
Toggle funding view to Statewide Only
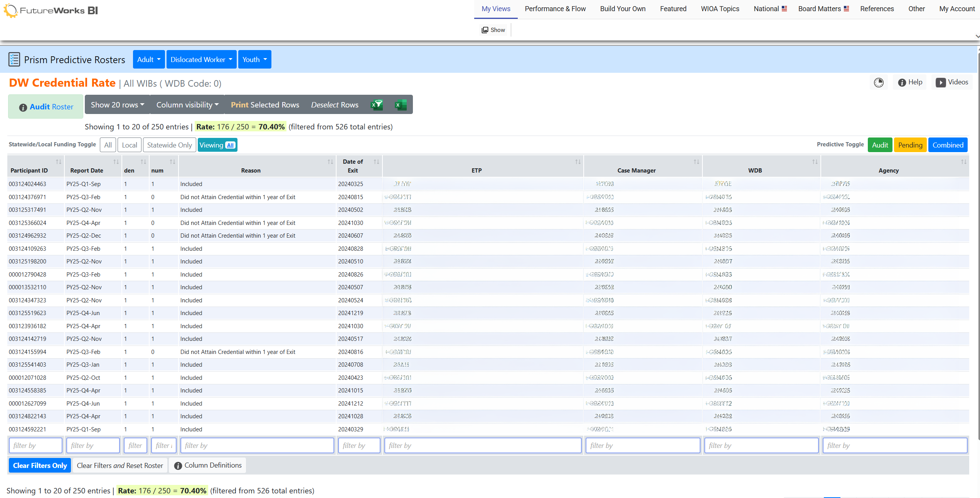[x=170, y=145]
